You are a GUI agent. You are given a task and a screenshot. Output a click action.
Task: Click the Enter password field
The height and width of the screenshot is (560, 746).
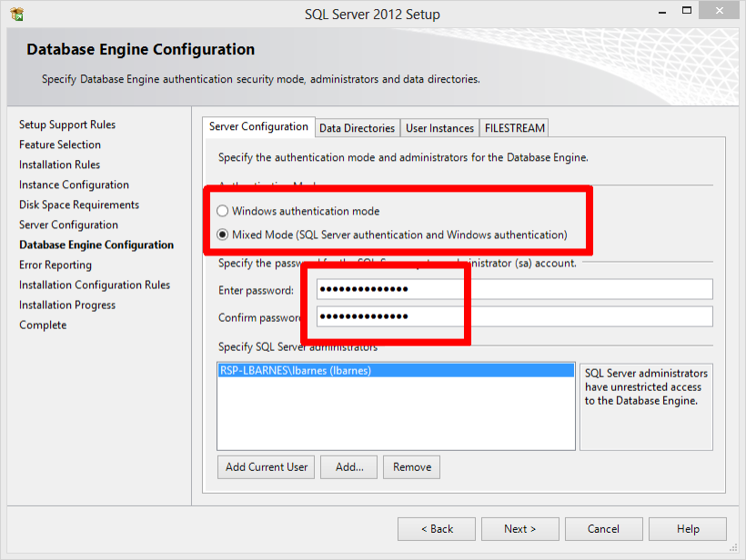point(515,289)
